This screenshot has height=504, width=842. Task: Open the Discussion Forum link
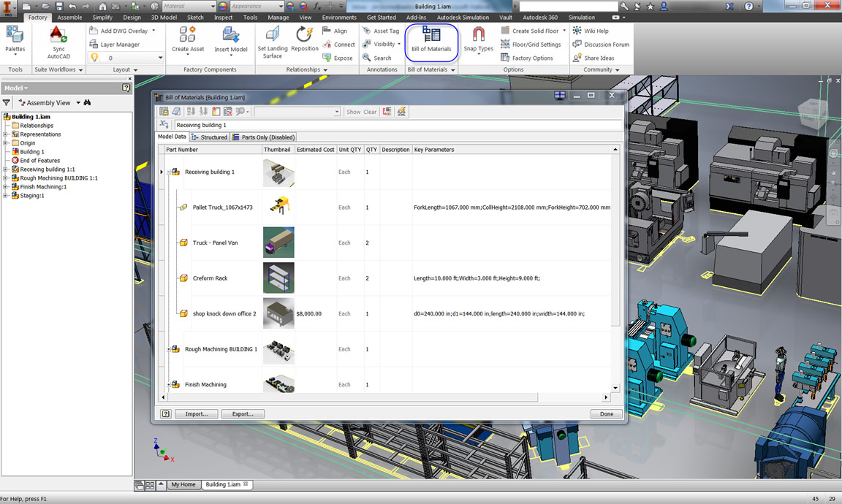601,45
